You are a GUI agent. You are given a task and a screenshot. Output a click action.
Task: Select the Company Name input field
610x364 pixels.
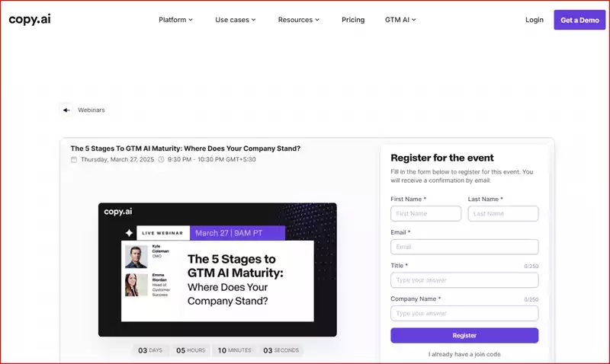(x=464, y=313)
